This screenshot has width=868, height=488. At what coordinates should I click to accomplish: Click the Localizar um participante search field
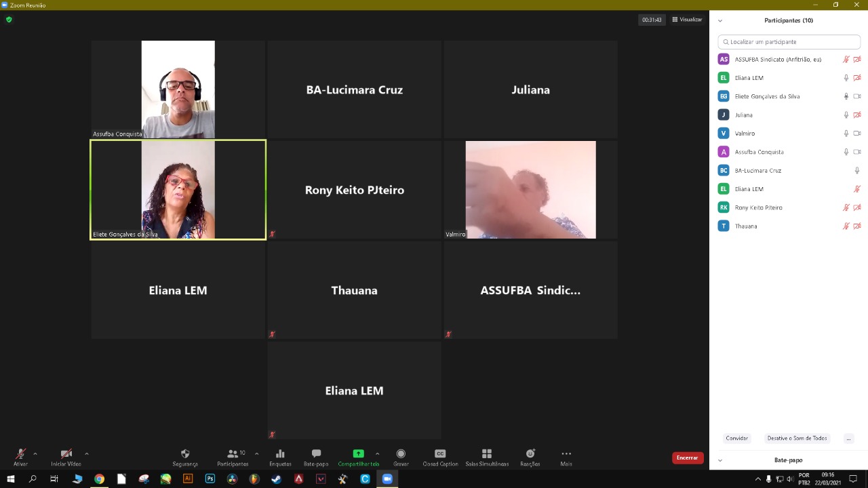coord(789,42)
